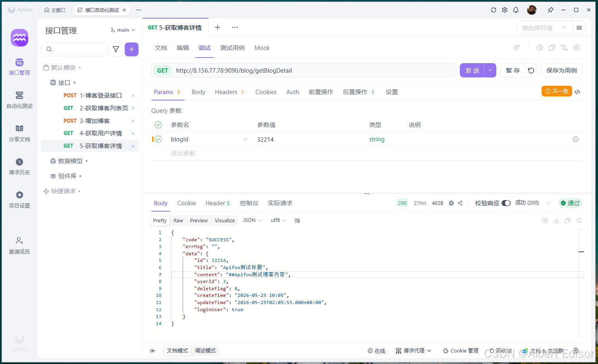Open 项目设置 in the left sidebar
This screenshot has height=364, width=598.
[x=19, y=200]
